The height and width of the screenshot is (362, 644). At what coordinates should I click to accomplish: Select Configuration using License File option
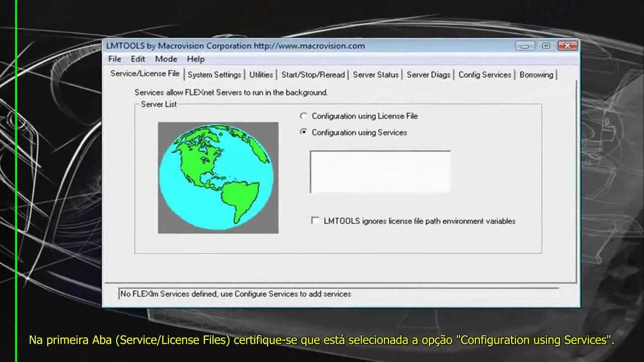click(359, 116)
